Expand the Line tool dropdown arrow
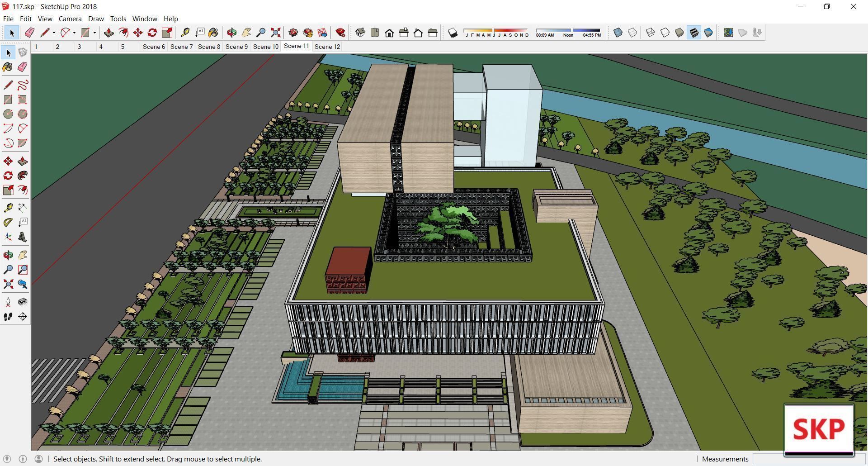The height and width of the screenshot is (466, 868). point(54,33)
